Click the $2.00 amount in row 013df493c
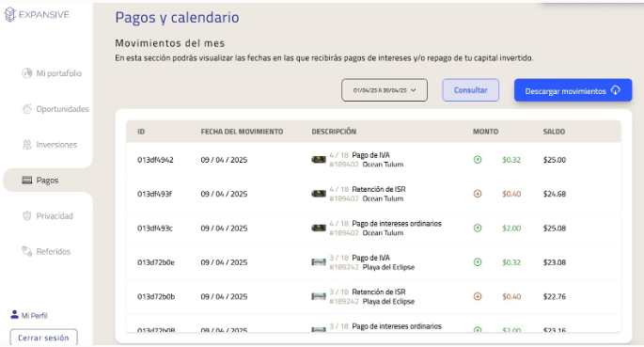The image size is (644, 347). tap(511, 229)
